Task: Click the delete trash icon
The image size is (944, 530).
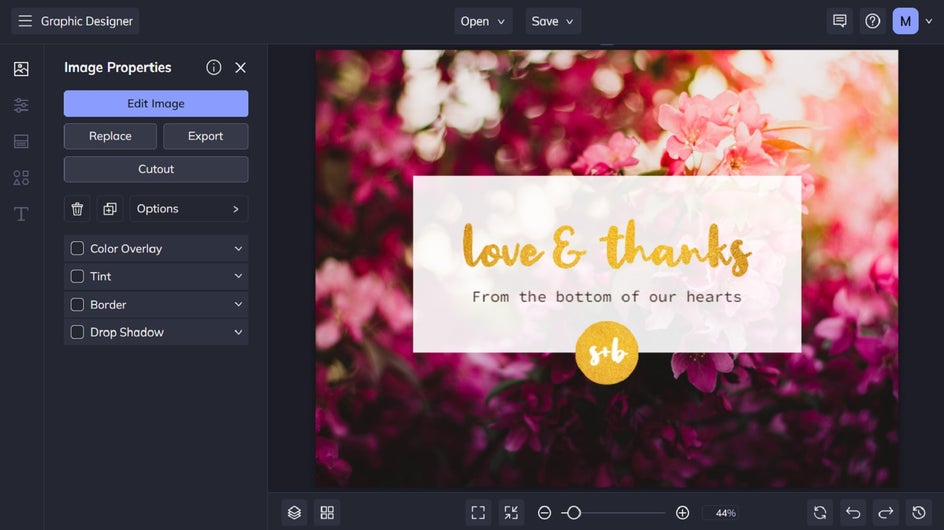Action: (x=77, y=209)
